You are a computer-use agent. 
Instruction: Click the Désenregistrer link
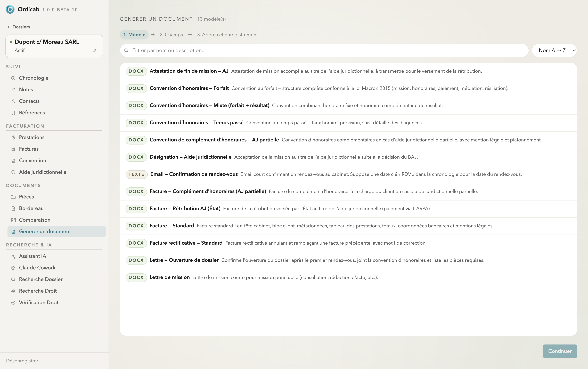tap(22, 361)
